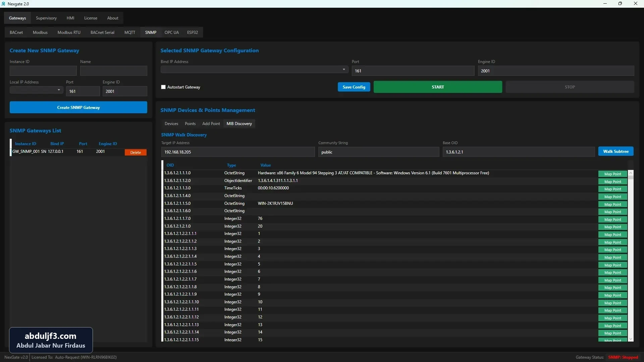Click the Nexgate app icon in title bar
644x362 pixels.
(x=4, y=4)
